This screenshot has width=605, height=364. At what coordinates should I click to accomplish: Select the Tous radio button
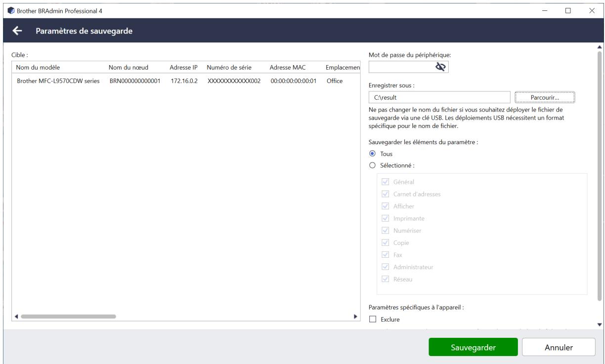[x=373, y=154]
